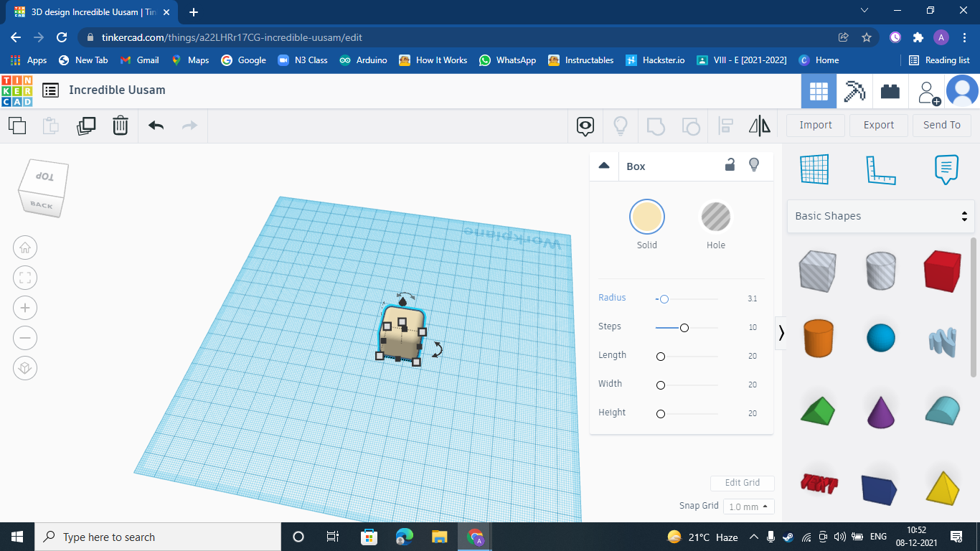Select the red Box shape
The height and width of the screenshot is (551, 980).
click(942, 270)
